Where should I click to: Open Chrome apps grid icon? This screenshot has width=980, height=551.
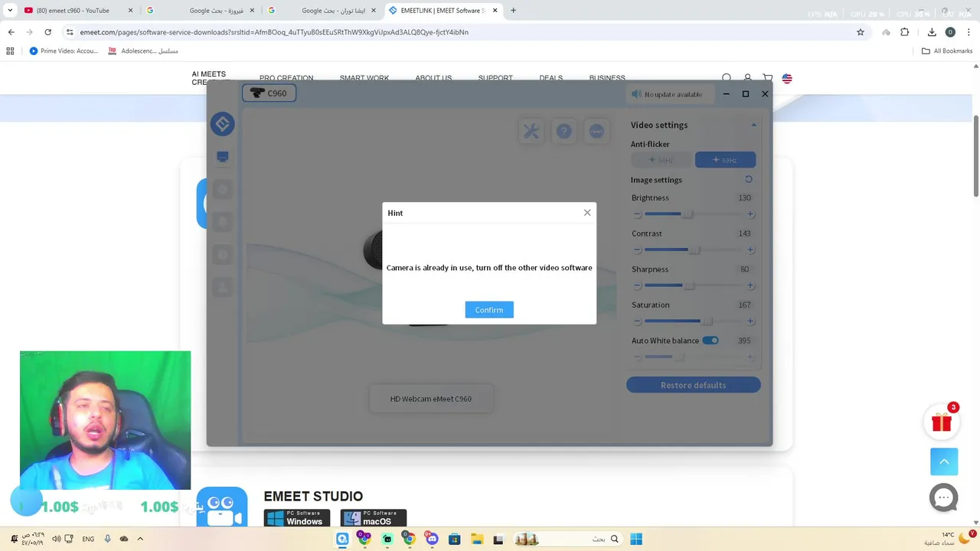pos(10,51)
